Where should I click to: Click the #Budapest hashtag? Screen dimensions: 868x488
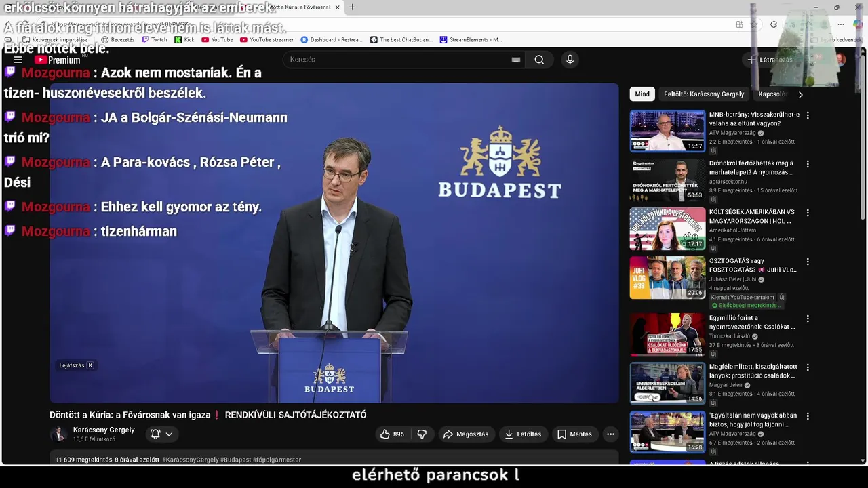pos(235,460)
